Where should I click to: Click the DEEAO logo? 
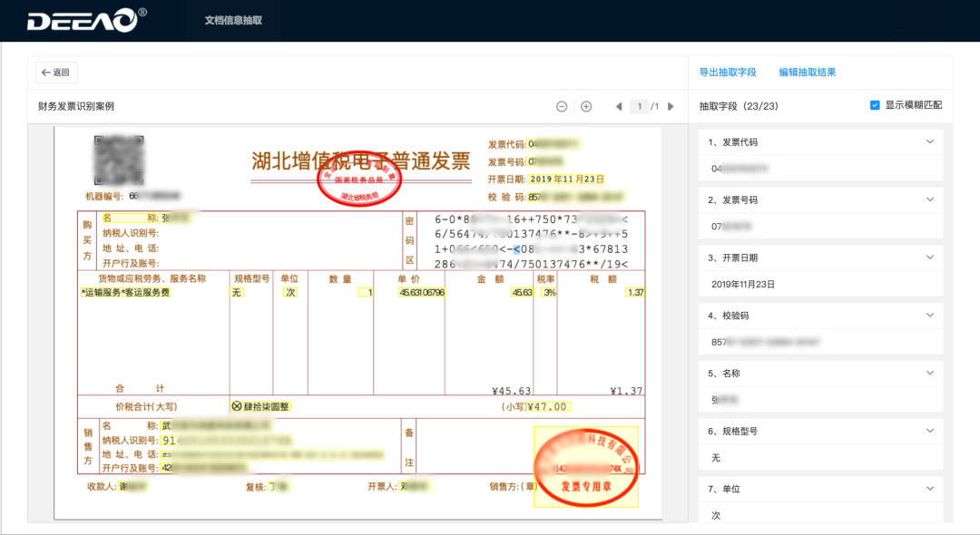86,20
